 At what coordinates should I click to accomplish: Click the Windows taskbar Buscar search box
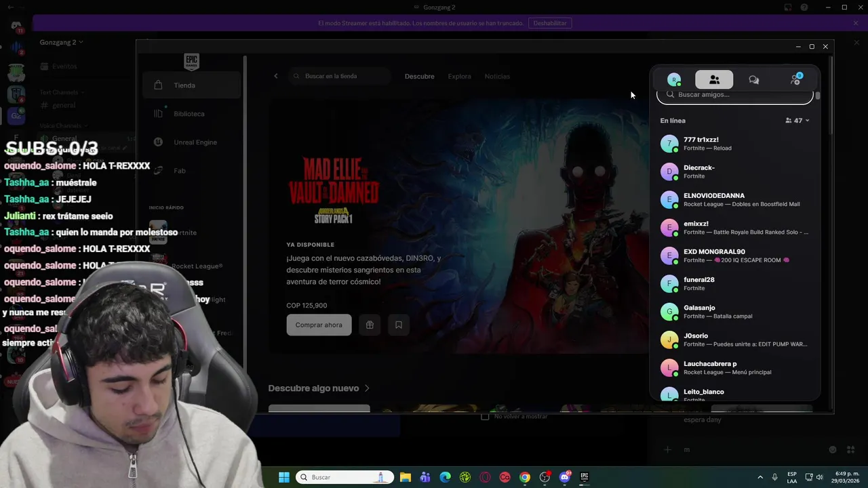(345, 477)
